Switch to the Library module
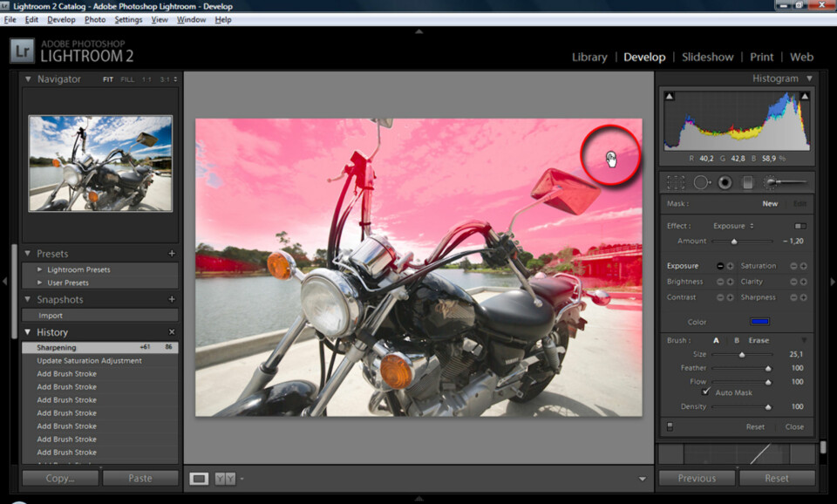 coord(589,58)
